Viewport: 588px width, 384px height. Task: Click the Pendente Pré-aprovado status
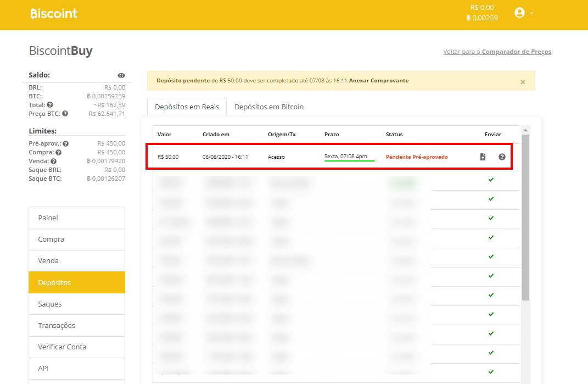point(417,157)
